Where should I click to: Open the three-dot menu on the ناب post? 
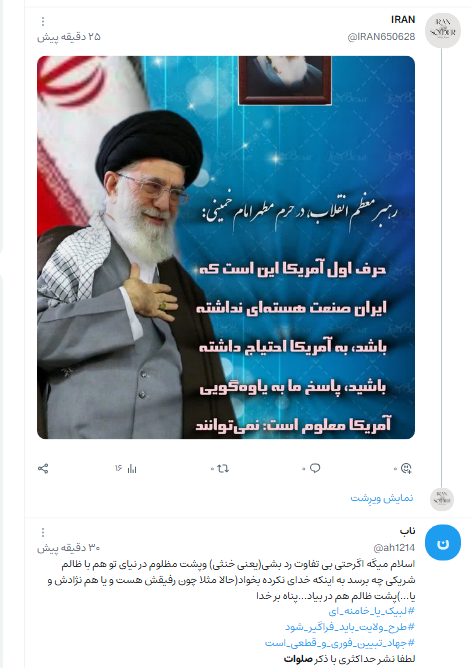click(43, 532)
